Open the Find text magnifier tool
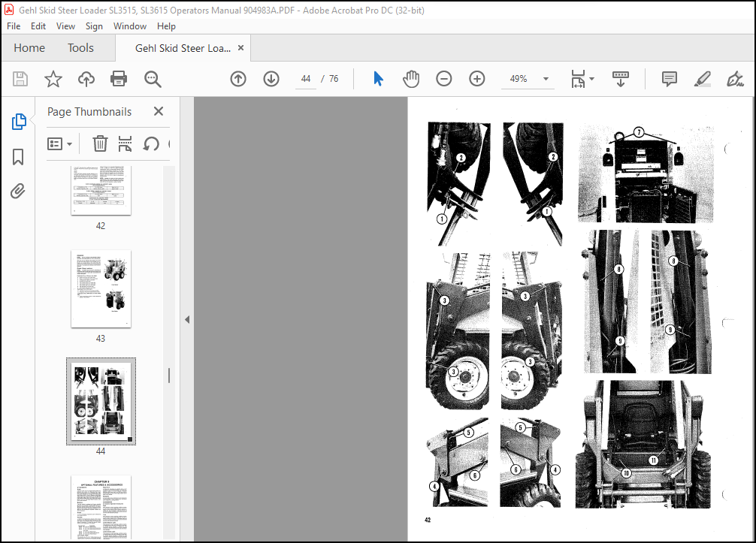This screenshot has width=756, height=543. click(153, 79)
